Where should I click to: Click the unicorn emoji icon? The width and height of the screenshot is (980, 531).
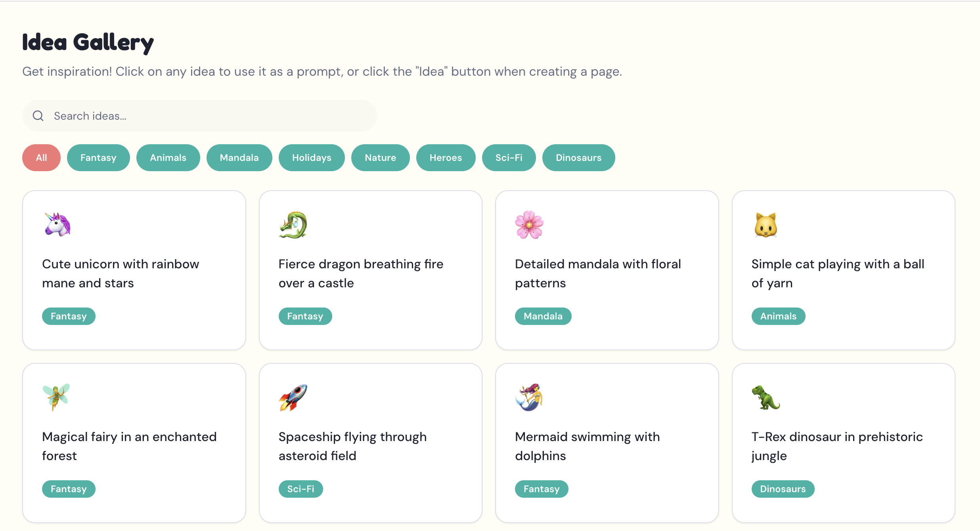(x=57, y=225)
